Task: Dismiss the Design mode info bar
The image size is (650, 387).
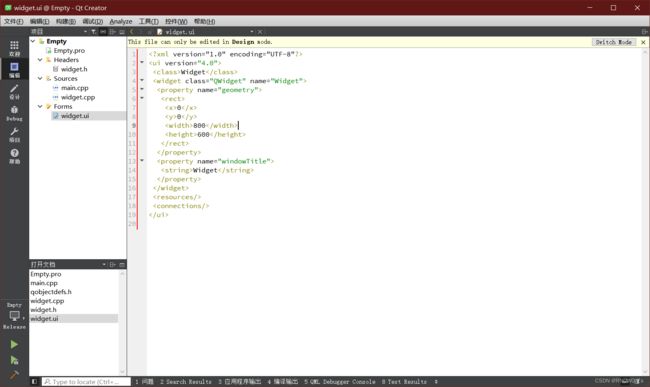Action: 643,42
